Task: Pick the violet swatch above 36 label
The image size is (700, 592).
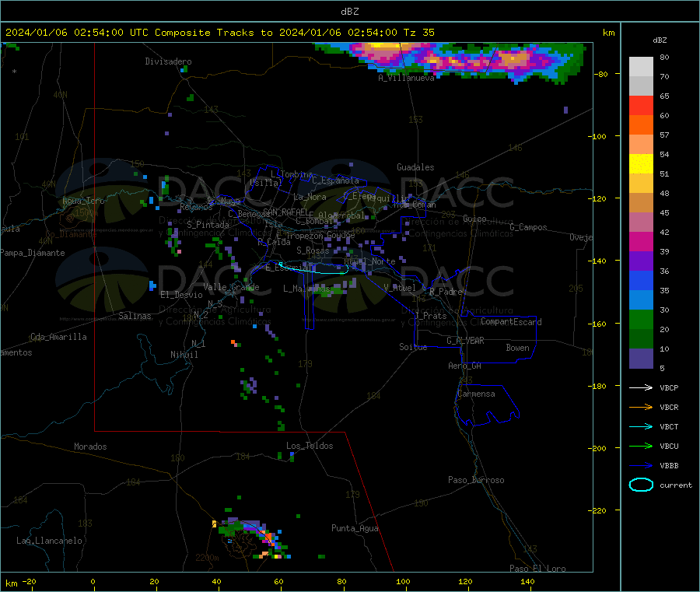Action: [x=641, y=261]
